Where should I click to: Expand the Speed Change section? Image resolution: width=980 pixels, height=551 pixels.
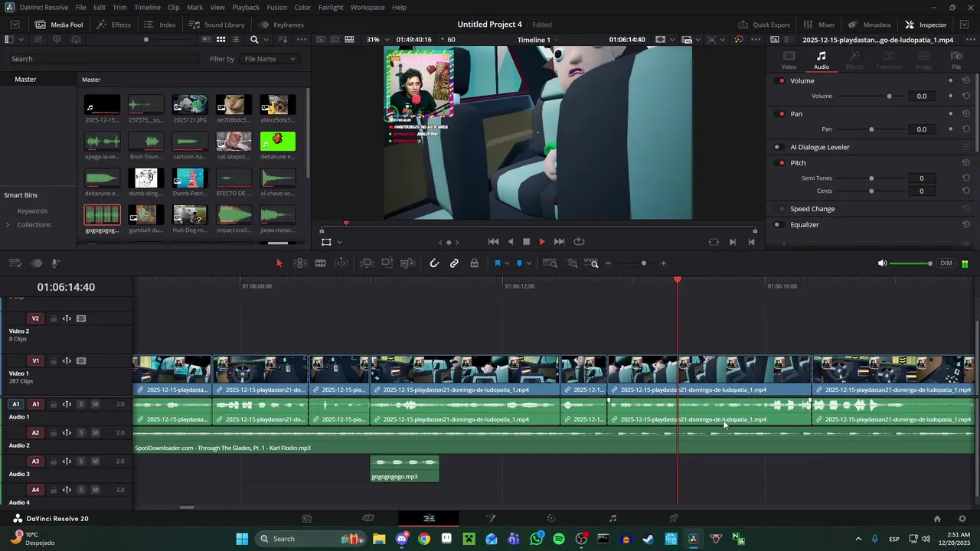click(x=812, y=209)
